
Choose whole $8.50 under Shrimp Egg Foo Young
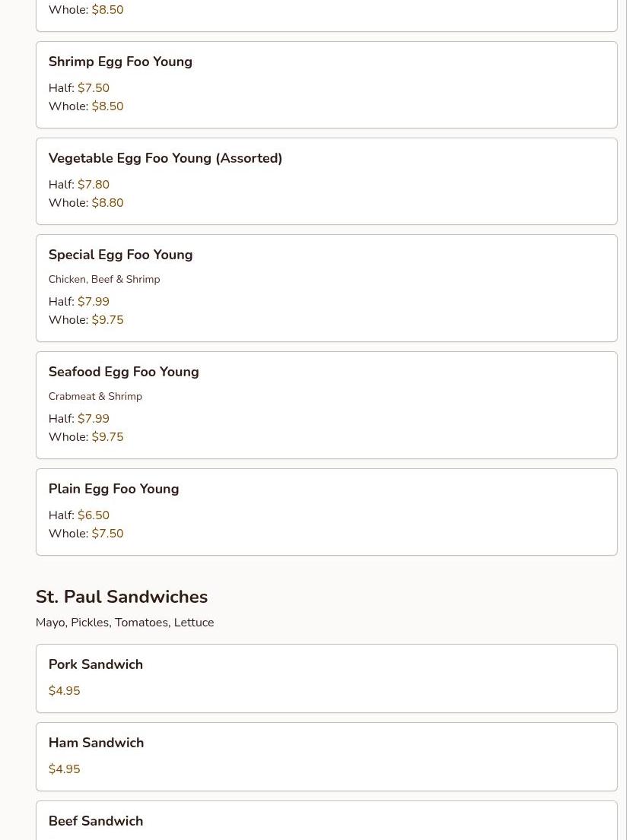107,106
